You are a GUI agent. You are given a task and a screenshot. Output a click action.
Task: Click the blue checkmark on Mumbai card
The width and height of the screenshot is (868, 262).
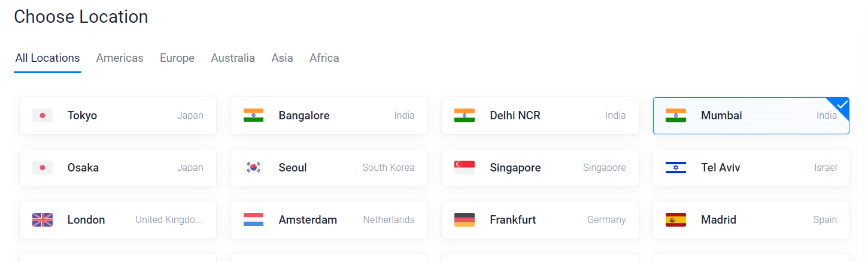[842, 105]
